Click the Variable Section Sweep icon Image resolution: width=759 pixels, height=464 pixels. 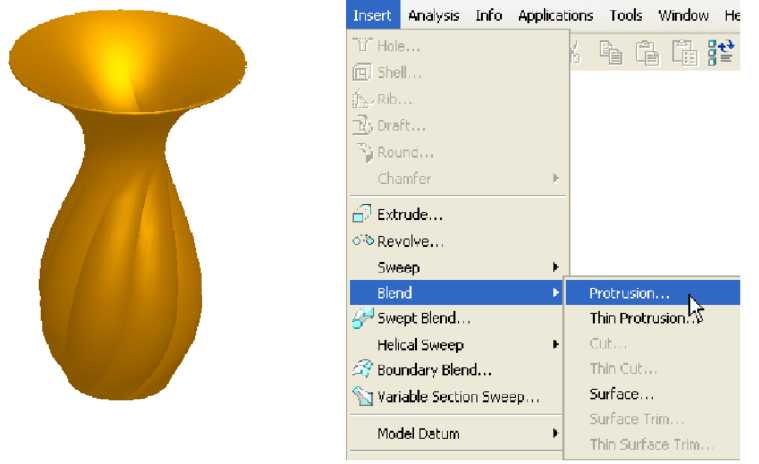coord(363,396)
